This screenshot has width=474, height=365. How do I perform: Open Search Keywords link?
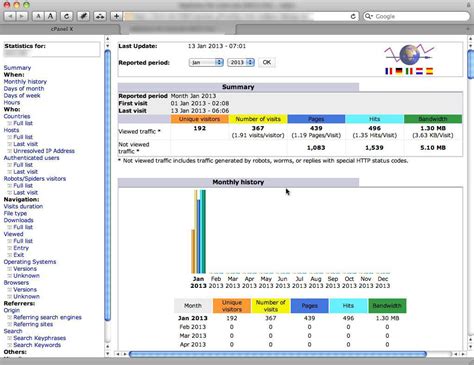click(x=37, y=345)
